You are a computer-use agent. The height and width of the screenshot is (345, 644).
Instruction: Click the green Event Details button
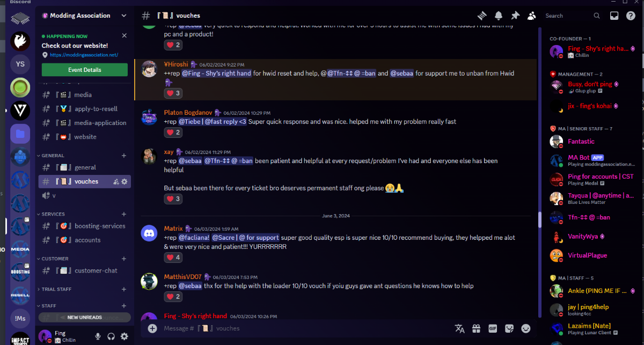85,70
